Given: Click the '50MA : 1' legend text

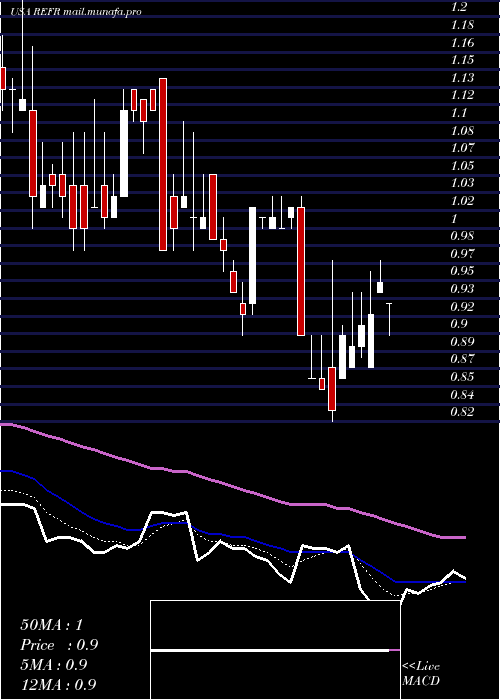Looking at the screenshot, I should click(52, 624).
